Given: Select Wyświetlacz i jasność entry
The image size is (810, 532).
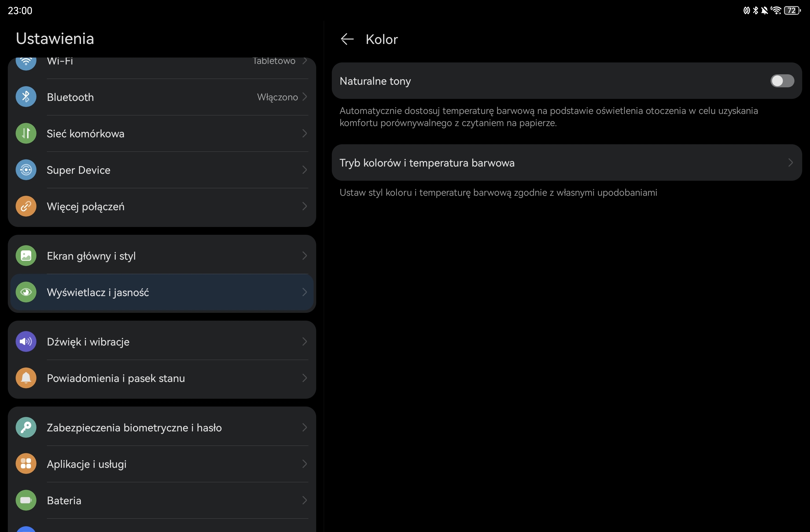Looking at the screenshot, I should [x=162, y=292].
